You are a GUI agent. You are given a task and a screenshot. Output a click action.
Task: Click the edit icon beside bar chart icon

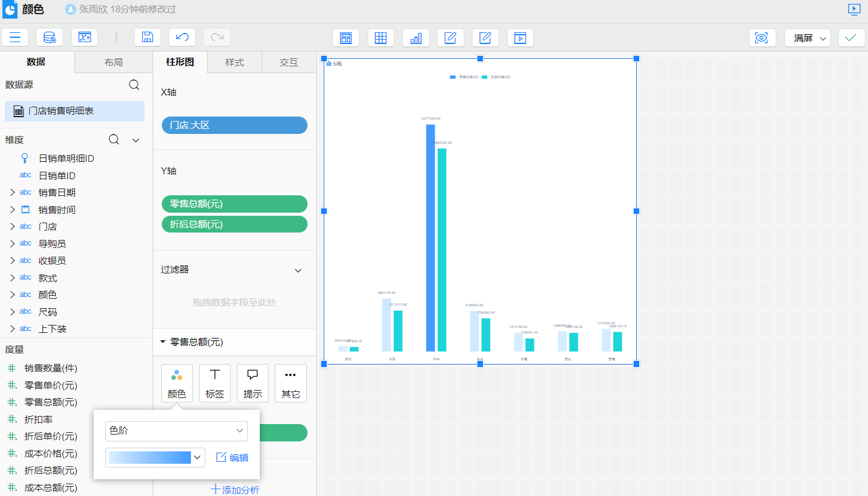point(451,38)
